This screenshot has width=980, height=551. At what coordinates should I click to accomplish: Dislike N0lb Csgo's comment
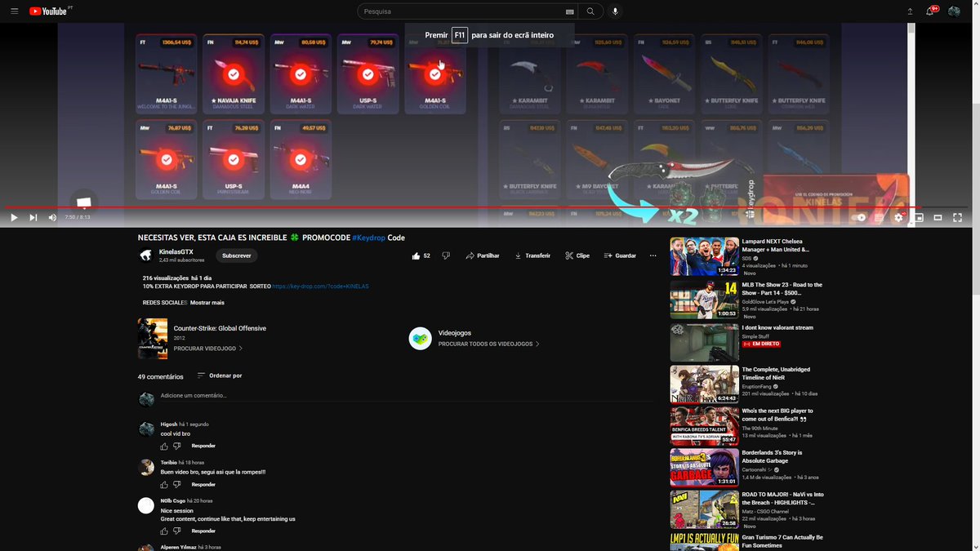(177, 531)
